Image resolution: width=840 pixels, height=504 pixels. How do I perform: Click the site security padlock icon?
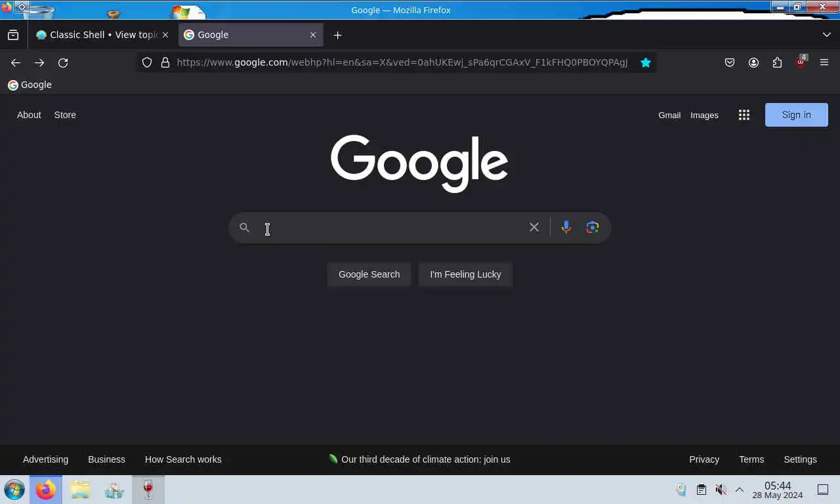(x=165, y=62)
